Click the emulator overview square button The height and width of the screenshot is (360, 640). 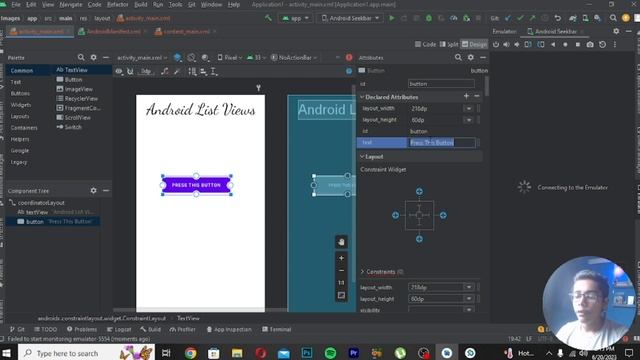578,44
